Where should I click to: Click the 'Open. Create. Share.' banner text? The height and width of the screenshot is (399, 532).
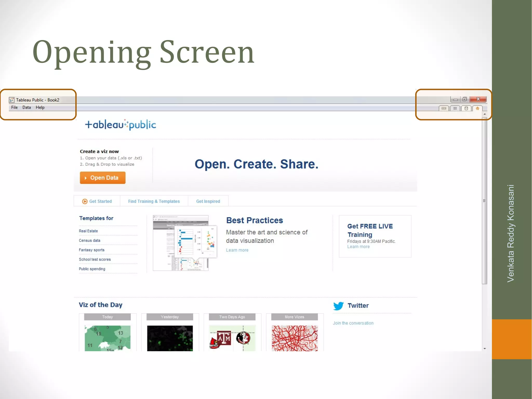coord(257,164)
